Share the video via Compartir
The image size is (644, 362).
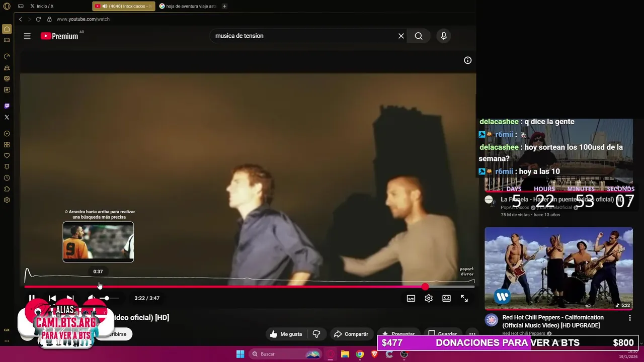coord(351,334)
